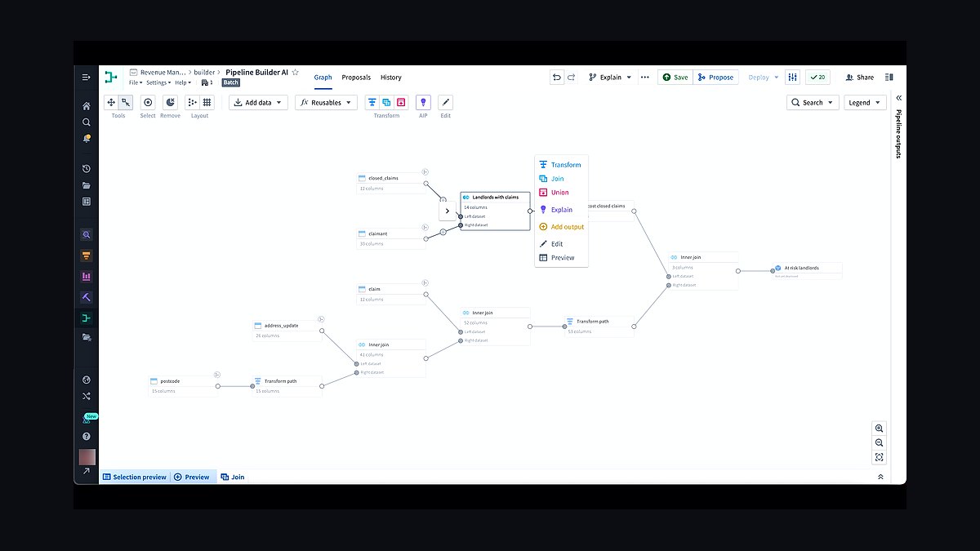Open notifications bell in sidebar
This screenshot has width=980, height=551.
pos(87,139)
